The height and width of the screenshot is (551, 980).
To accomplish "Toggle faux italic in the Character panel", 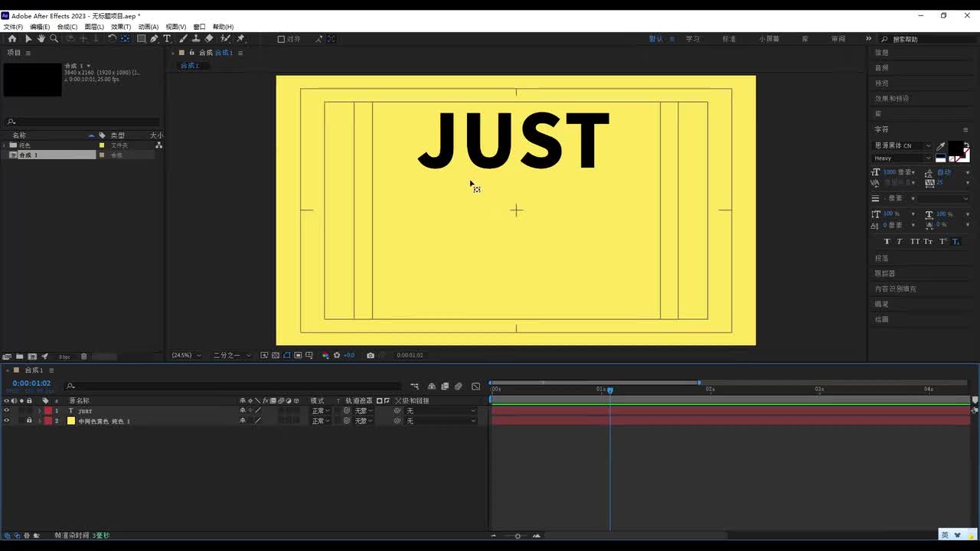I will [900, 242].
